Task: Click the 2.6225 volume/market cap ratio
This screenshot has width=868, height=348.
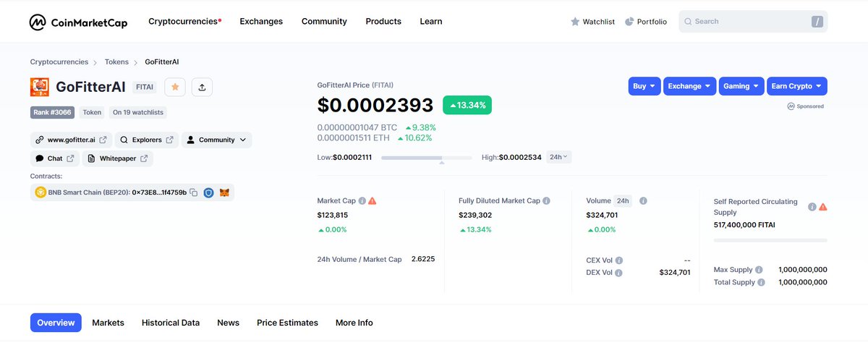Action: [x=423, y=258]
